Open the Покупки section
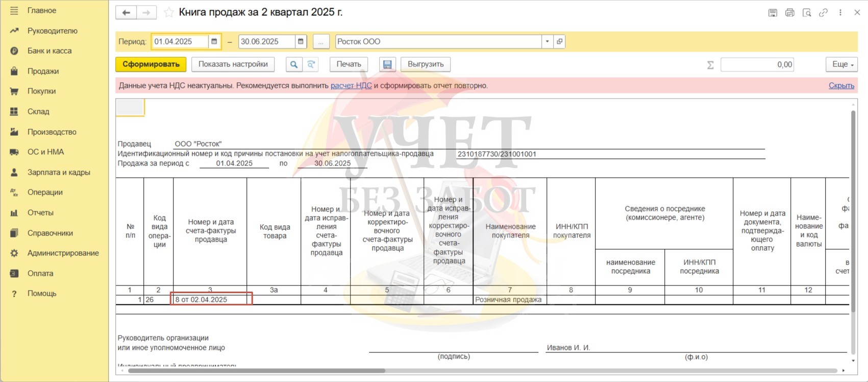Screen dimensions: 868x382 coord(41,91)
